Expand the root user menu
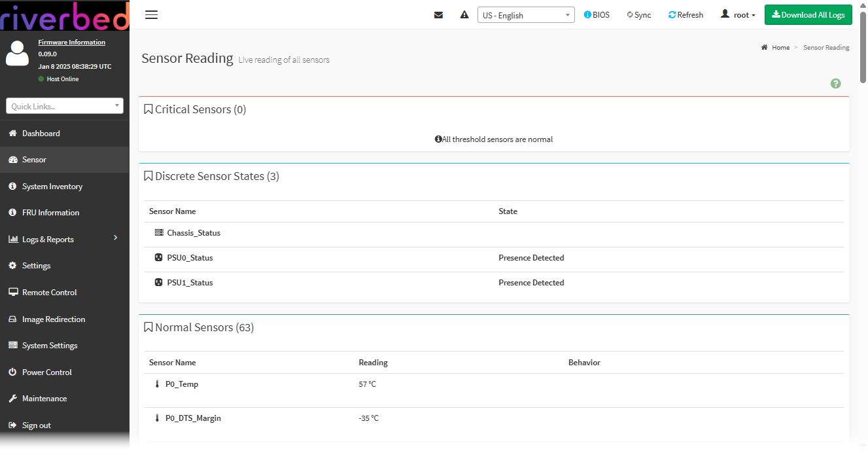The height and width of the screenshot is (451, 868). pos(738,15)
